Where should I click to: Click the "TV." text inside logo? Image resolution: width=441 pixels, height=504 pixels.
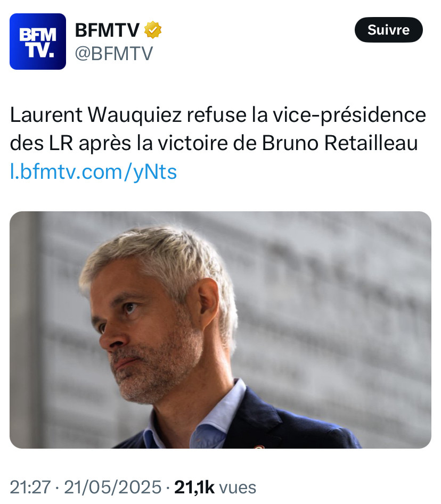(40, 51)
